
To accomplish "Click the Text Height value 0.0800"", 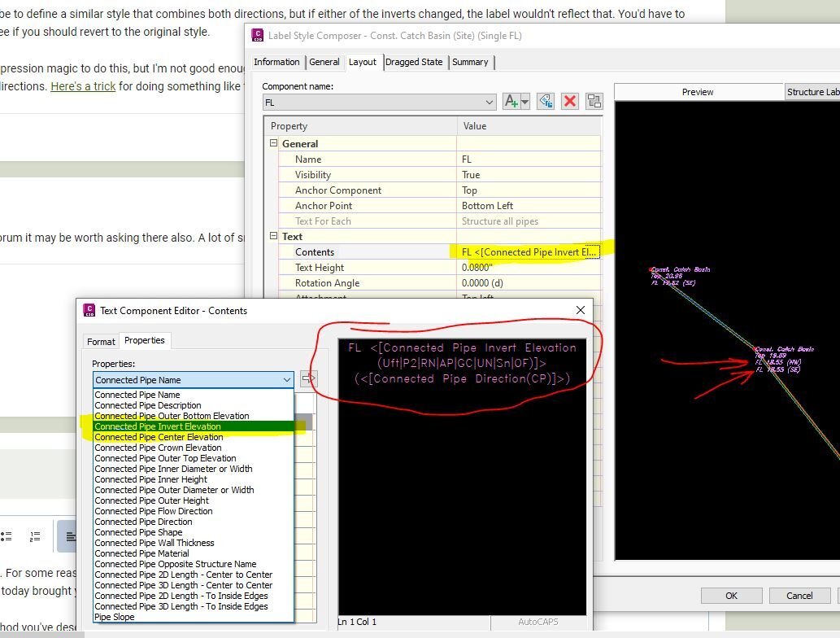I will click(x=529, y=268).
